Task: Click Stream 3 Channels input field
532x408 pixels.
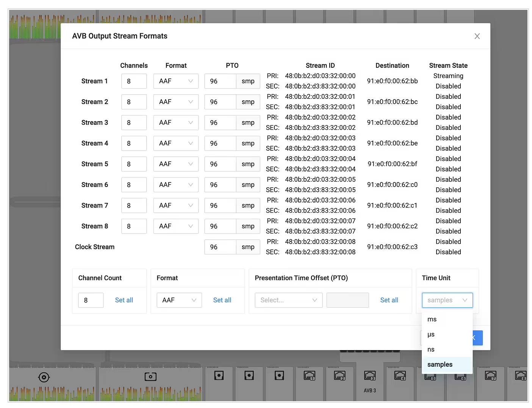Action: 134,123
